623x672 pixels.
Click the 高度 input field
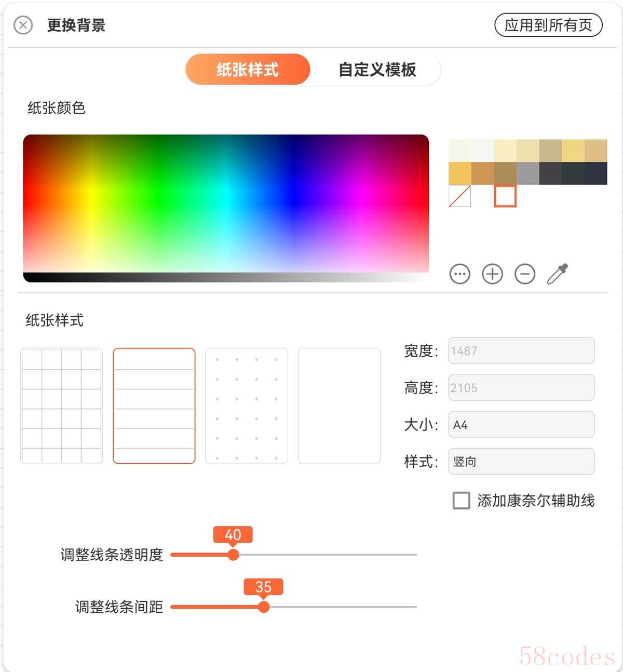pyautogui.click(x=521, y=387)
